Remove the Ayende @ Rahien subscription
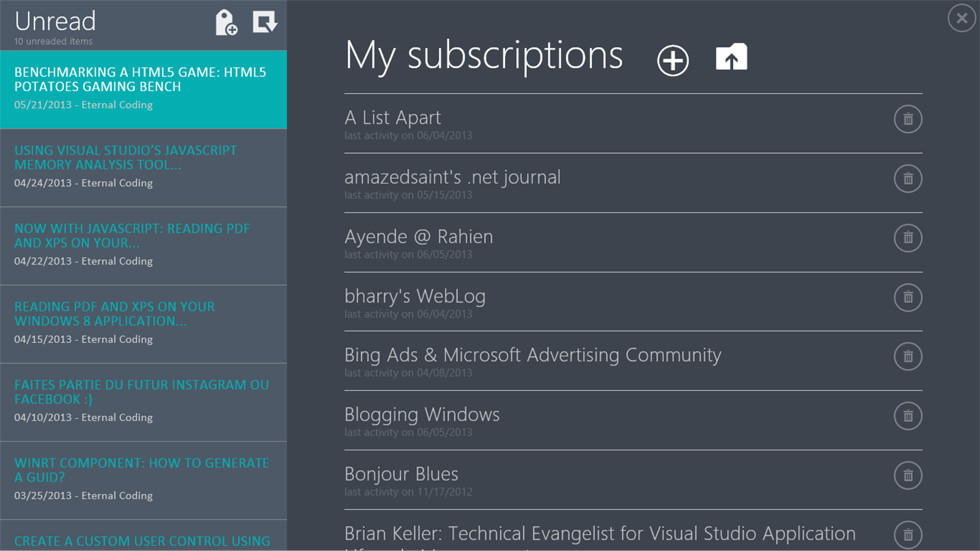 [908, 238]
